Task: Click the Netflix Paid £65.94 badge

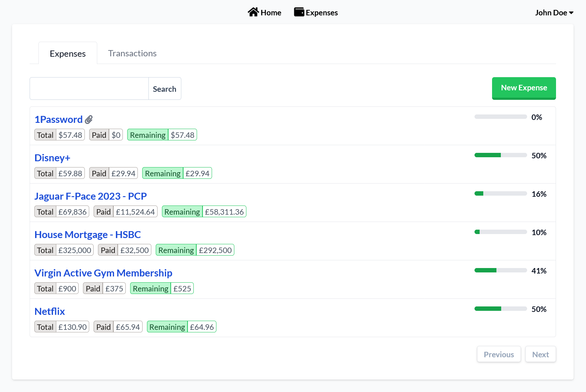Action: point(118,327)
